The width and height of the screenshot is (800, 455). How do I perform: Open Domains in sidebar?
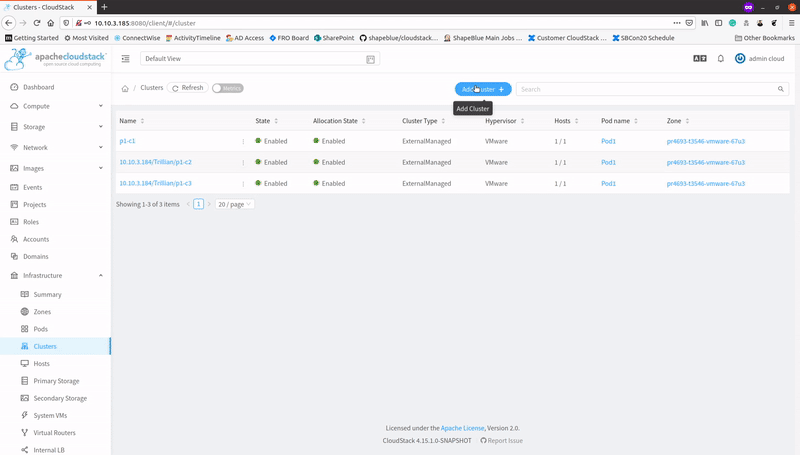[x=55, y=257]
